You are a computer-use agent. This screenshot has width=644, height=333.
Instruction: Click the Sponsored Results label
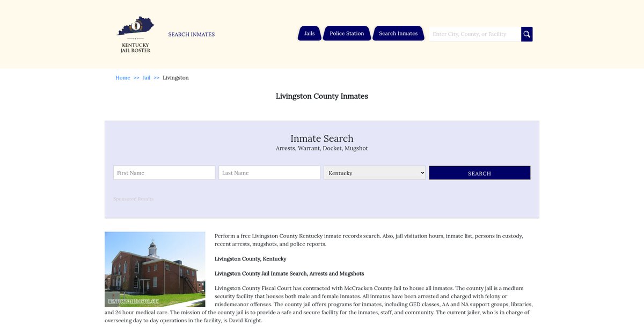point(133,199)
